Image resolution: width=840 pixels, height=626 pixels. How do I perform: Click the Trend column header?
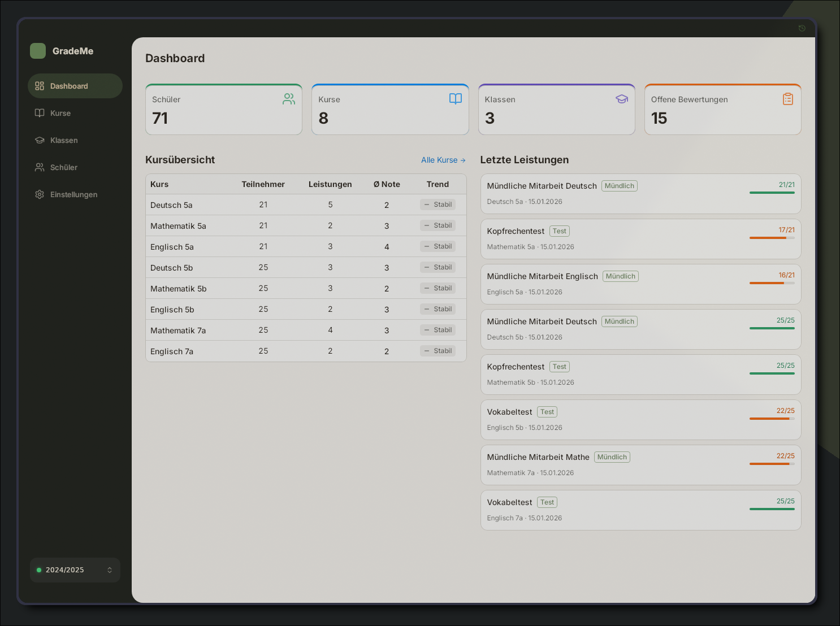438,184
